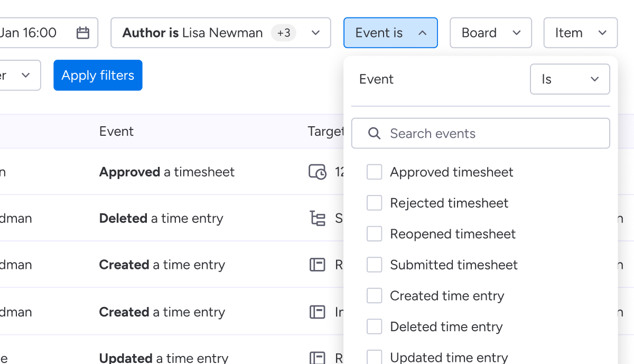Image resolution: width=634 pixels, height=364 pixels.
Task: Mark the Deleted time entry checkbox
Action: click(x=374, y=327)
